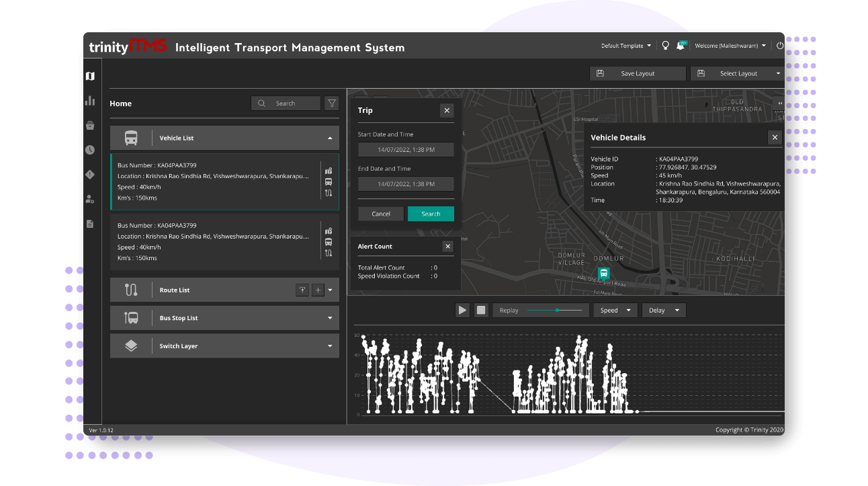Click the lightbulb icon in top bar
This screenshot has width=868, height=486.
click(666, 46)
